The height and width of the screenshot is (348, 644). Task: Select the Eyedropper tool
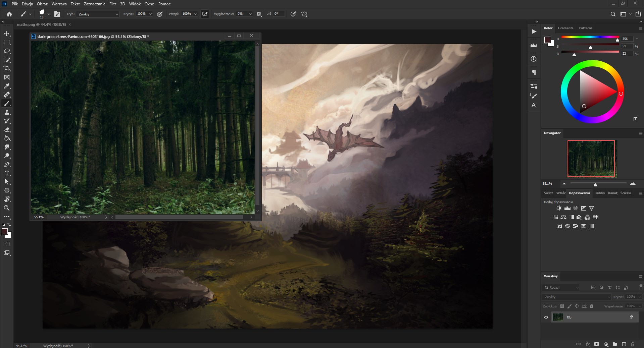click(7, 86)
